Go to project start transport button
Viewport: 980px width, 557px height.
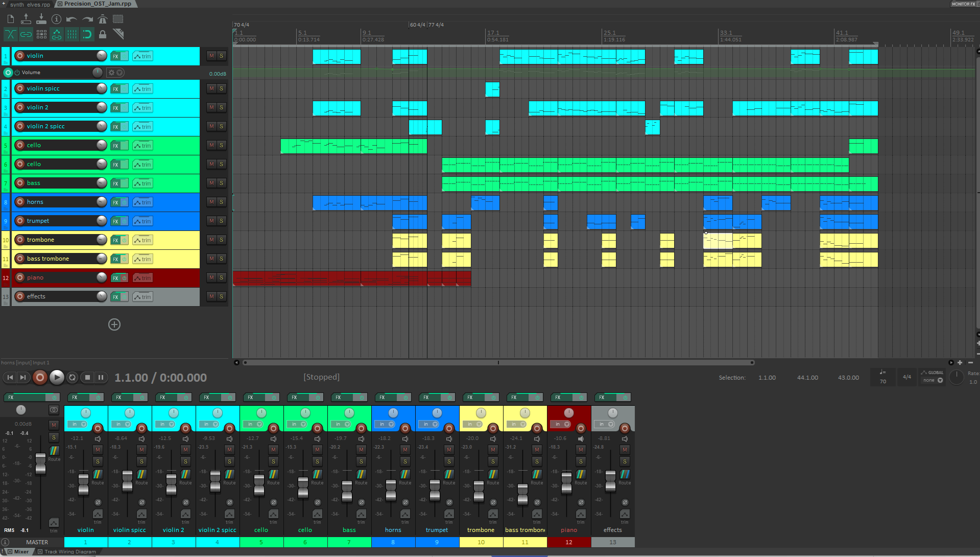pos(10,378)
